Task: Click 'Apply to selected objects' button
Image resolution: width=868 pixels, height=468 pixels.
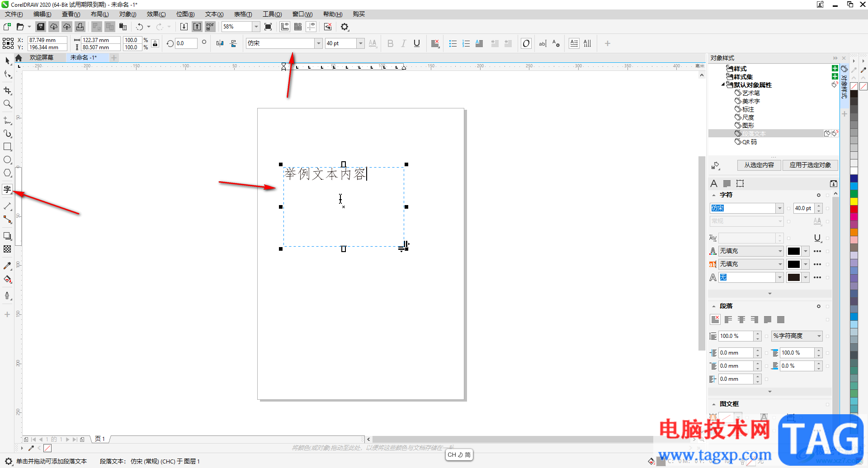Action: click(x=810, y=165)
